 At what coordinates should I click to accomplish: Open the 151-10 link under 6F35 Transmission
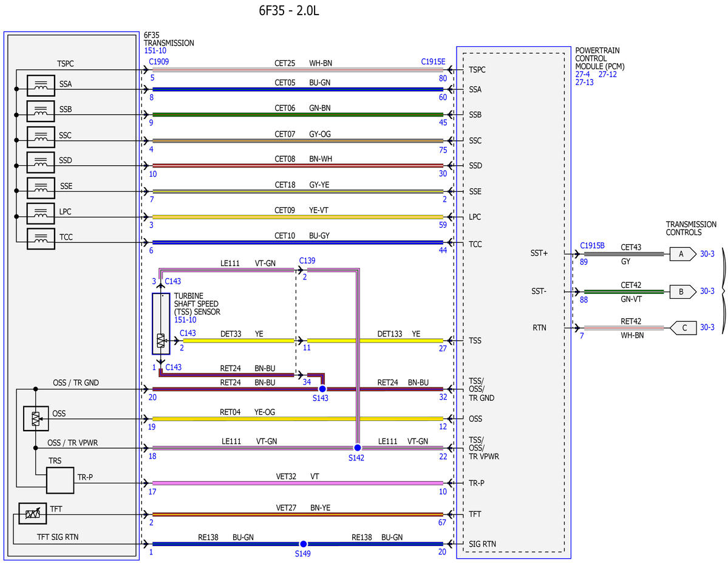[x=155, y=50]
